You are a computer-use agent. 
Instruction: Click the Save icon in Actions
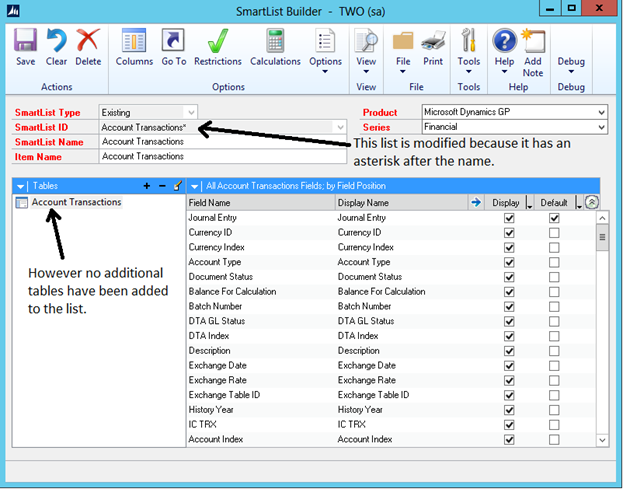click(25, 40)
